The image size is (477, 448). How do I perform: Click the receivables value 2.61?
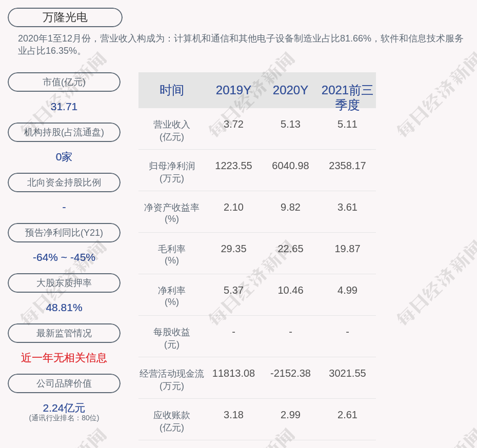tap(347, 415)
